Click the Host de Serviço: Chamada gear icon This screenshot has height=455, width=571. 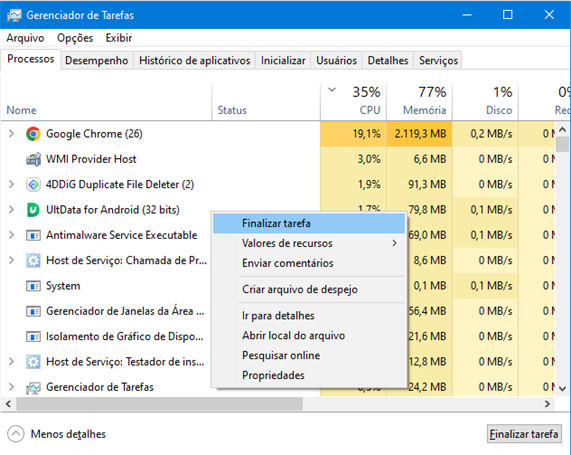(33, 260)
